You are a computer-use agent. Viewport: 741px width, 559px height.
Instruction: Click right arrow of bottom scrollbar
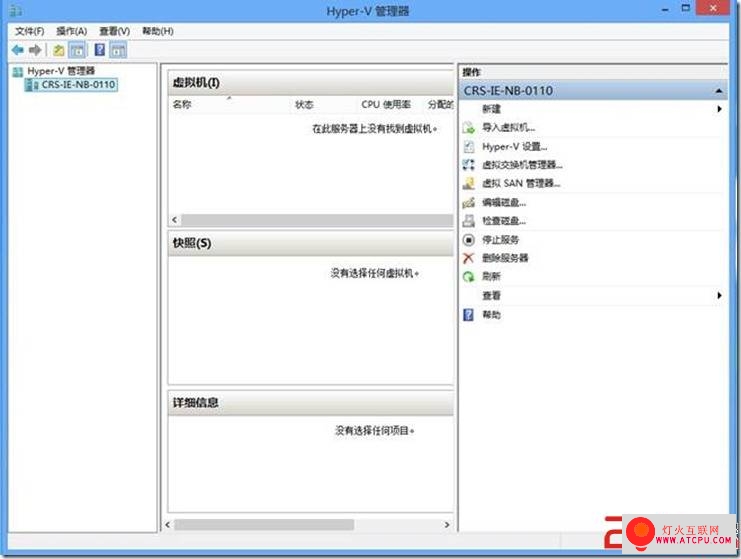447,525
